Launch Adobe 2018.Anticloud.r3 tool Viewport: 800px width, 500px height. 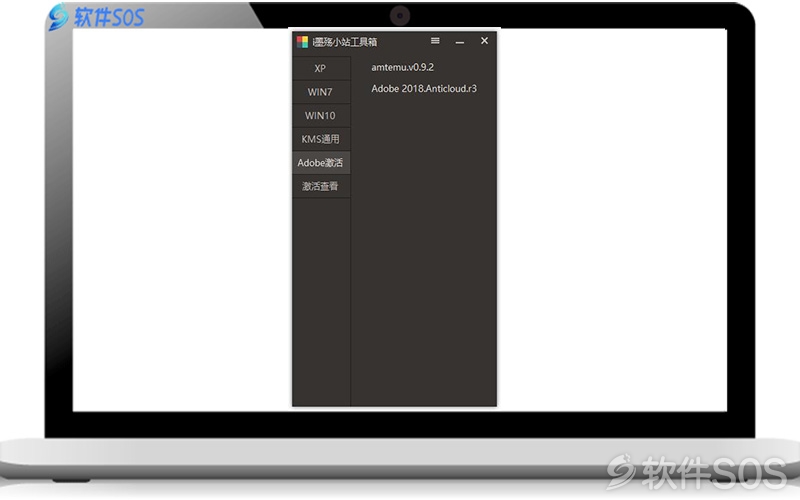[x=424, y=88]
